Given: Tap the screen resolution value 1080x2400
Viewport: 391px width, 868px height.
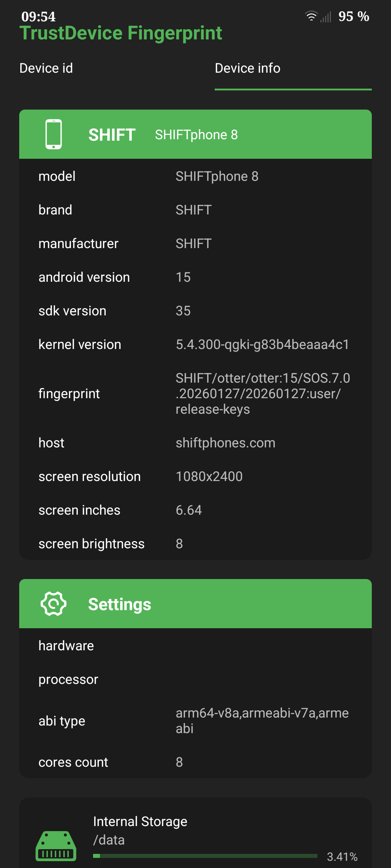Looking at the screenshot, I should tap(209, 476).
